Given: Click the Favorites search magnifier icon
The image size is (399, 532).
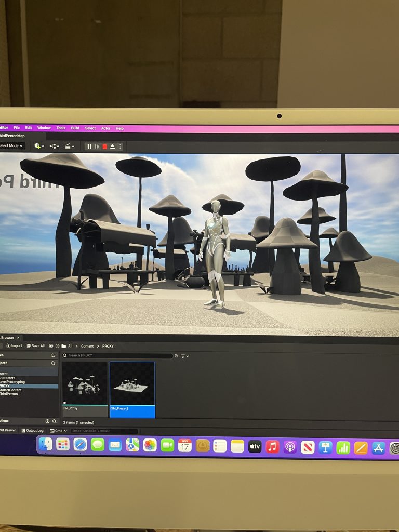Looking at the screenshot, I should click(53, 355).
